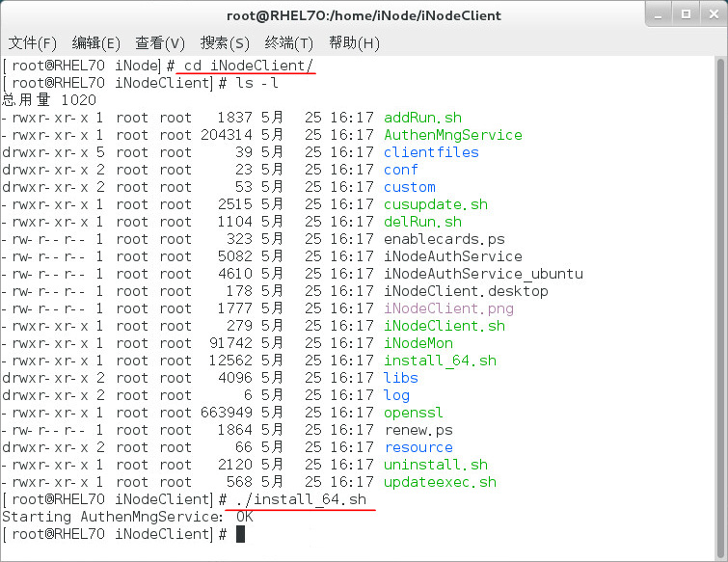Click the file size 12562
Image resolution: width=728 pixels, height=562 pixels.
230,361
